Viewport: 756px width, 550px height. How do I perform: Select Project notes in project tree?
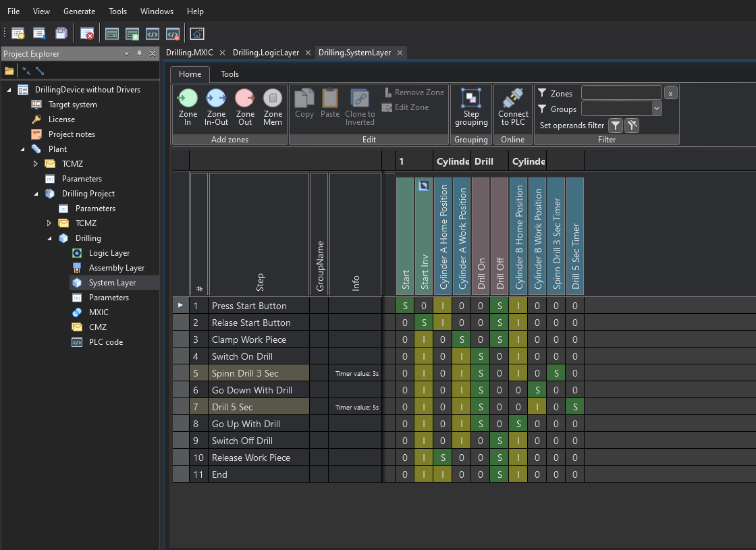[x=72, y=134]
